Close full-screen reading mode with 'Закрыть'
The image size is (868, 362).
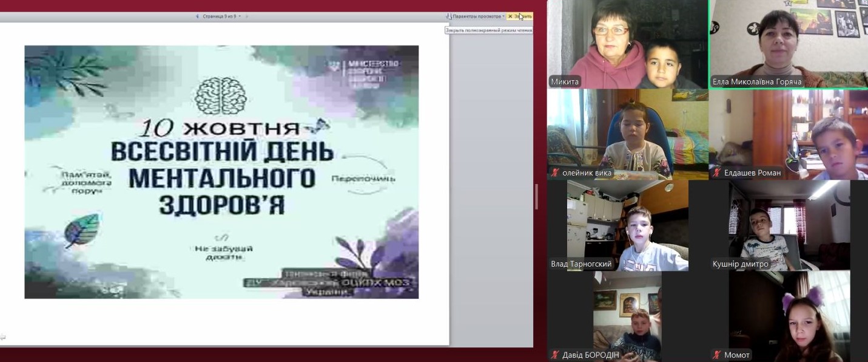tap(520, 16)
